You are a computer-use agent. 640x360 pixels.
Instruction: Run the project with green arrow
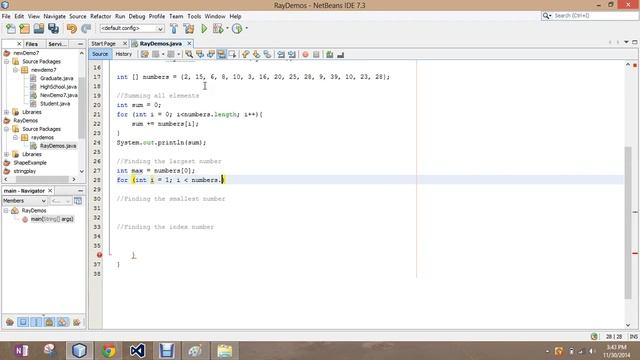coord(204,29)
